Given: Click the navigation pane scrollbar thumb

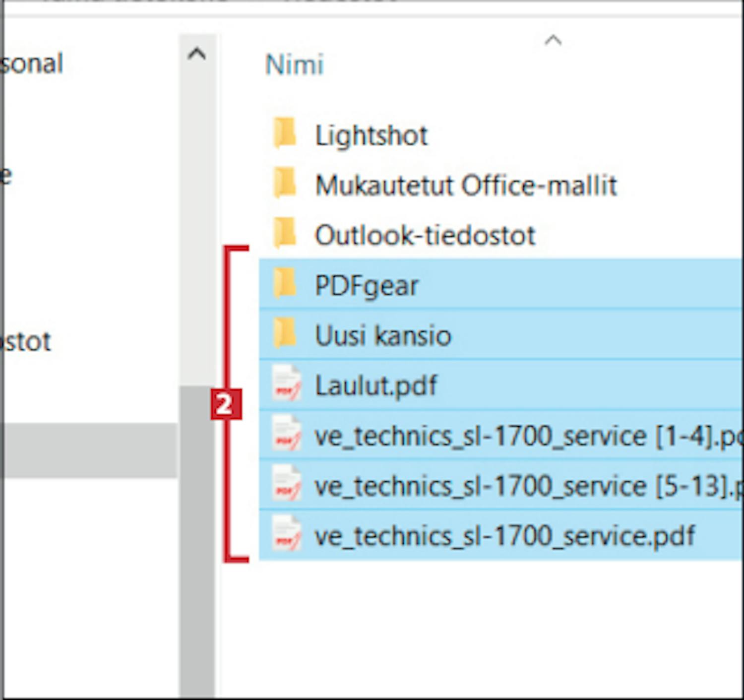Looking at the screenshot, I should tap(197, 541).
